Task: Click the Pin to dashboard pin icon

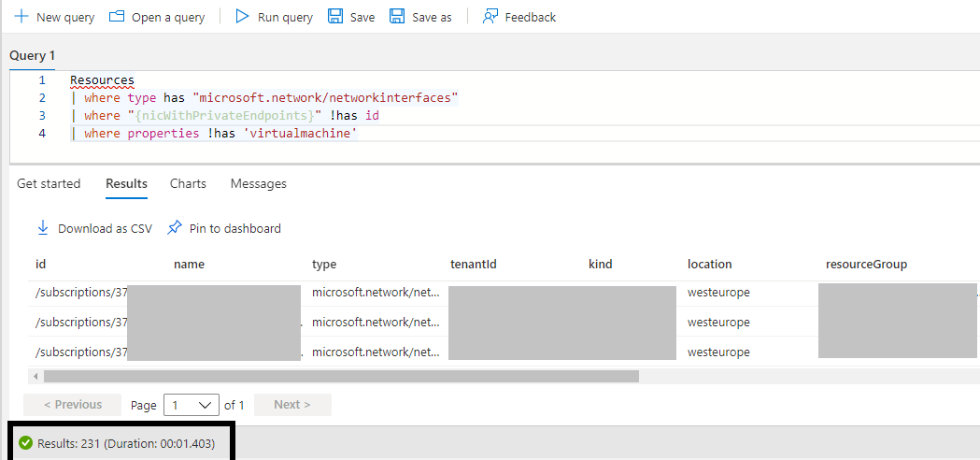Action: [x=175, y=228]
